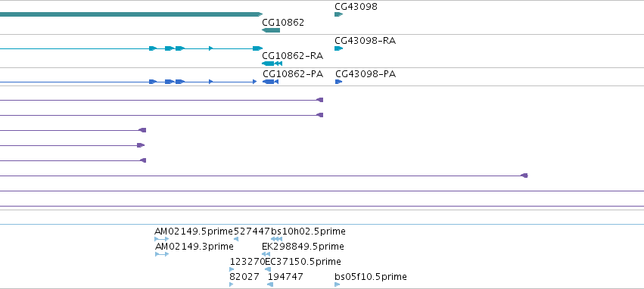Click the CG43098-RA transcript arrow
The width and height of the screenshot is (644, 289).
pyautogui.click(x=338, y=48)
